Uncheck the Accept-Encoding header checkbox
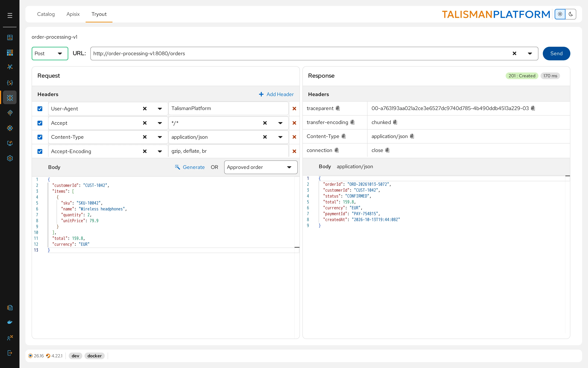This screenshot has width=588, height=368. coord(40,151)
